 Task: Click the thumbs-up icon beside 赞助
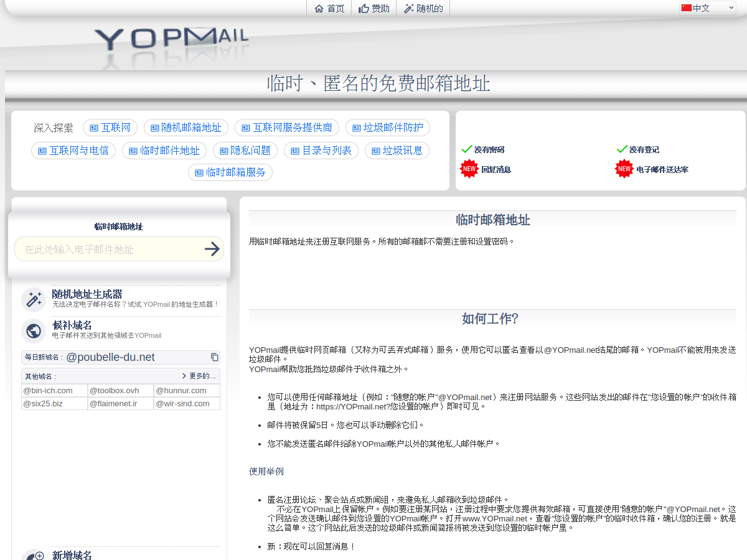pyautogui.click(x=364, y=9)
